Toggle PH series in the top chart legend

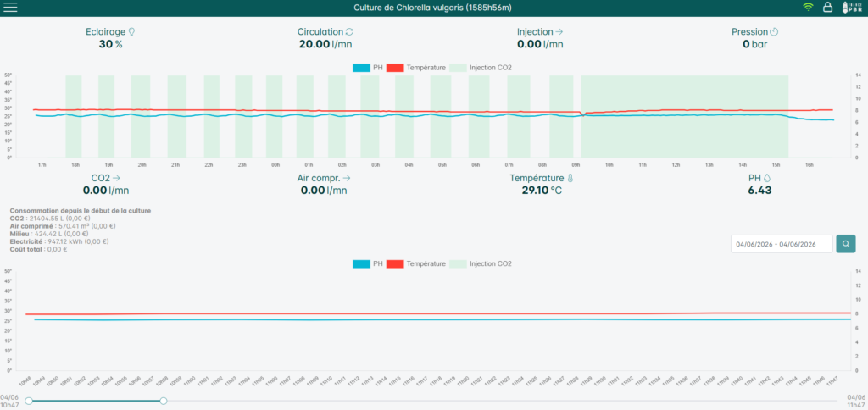pyautogui.click(x=368, y=68)
